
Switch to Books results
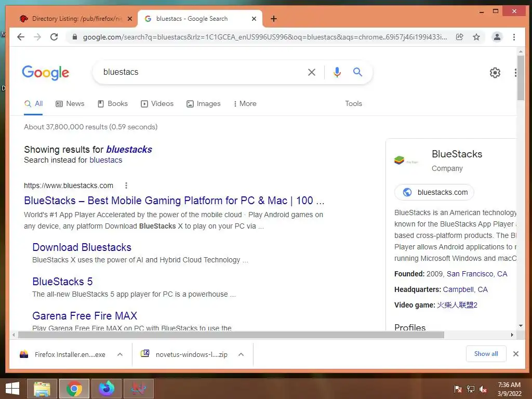click(x=113, y=104)
